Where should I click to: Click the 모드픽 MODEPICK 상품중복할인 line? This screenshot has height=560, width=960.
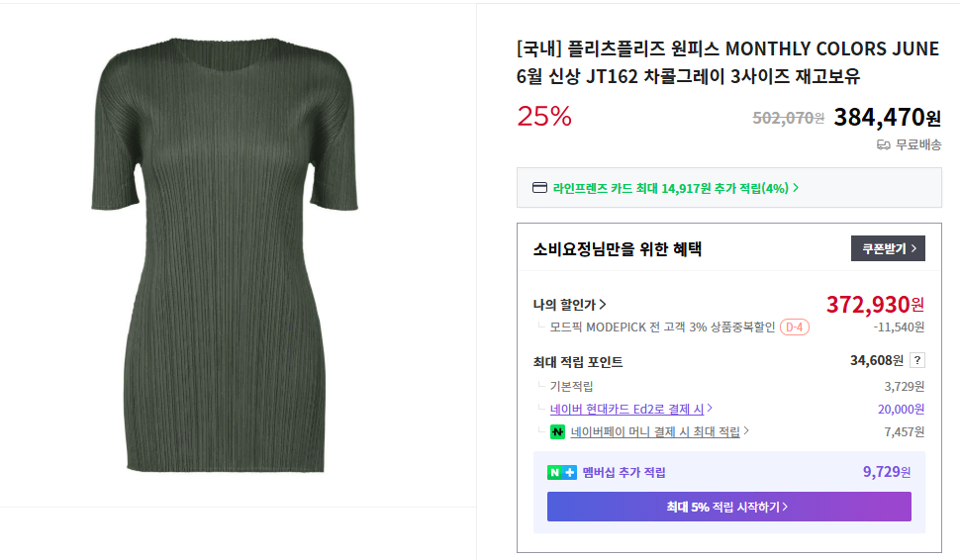click(663, 327)
